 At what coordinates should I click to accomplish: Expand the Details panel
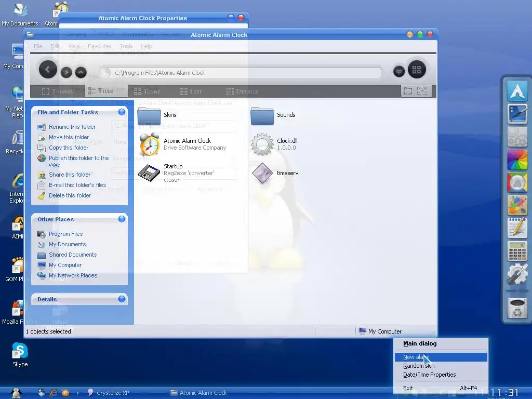[x=122, y=299]
